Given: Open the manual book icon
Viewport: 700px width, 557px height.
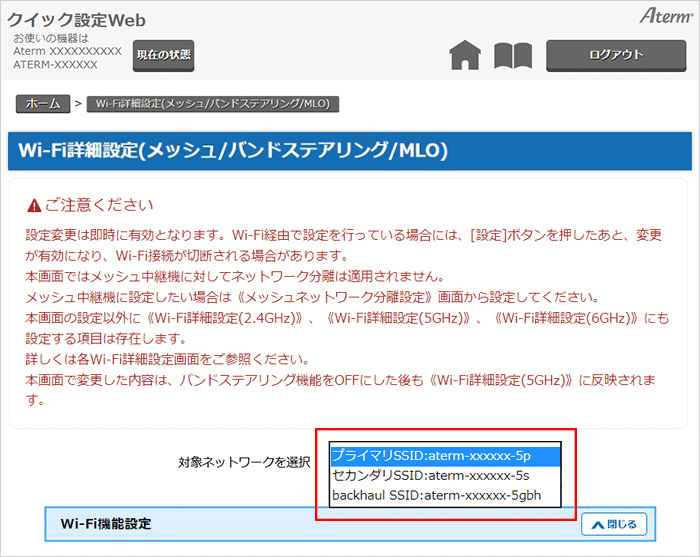Looking at the screenshot, I should 513,56.
